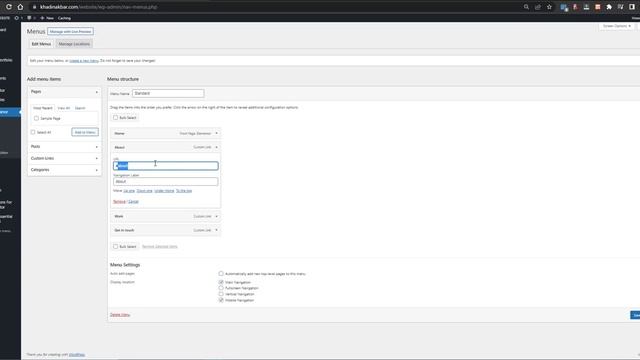The image size is (640, 360).
Task: Move the About item Up one
Action: [x=129, y=191]
